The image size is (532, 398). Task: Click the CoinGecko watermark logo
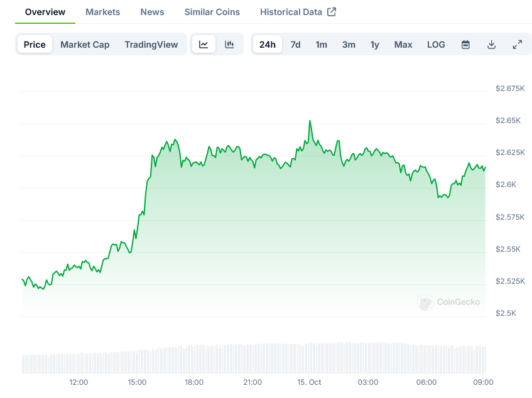pos(448,303)
